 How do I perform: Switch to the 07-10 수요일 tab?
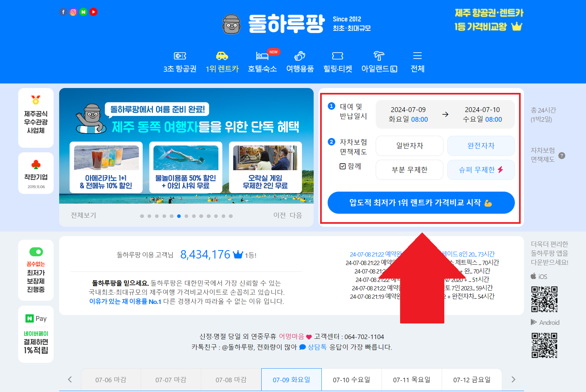[x=351, y=379]
